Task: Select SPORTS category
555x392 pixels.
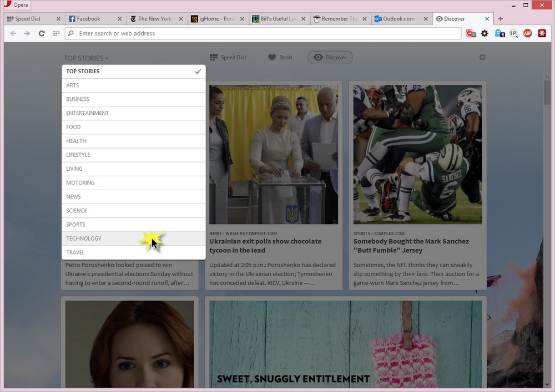Action: 134,225
